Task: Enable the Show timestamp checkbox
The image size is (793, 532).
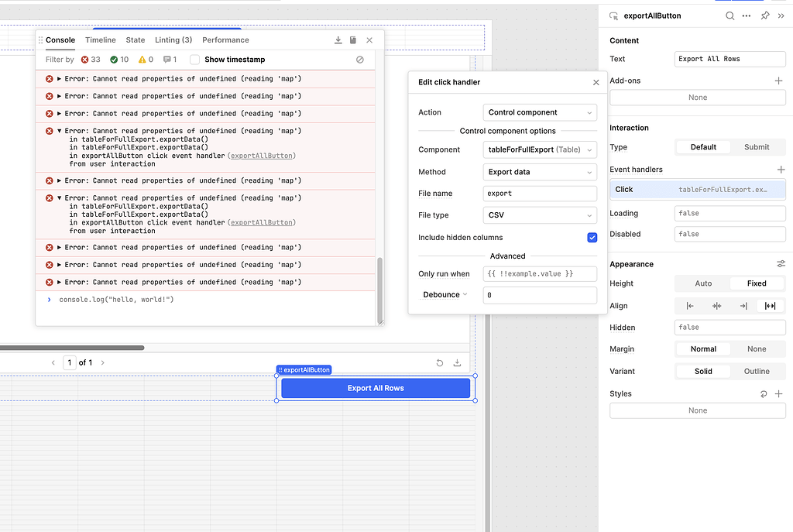Action: pos(194,60)
